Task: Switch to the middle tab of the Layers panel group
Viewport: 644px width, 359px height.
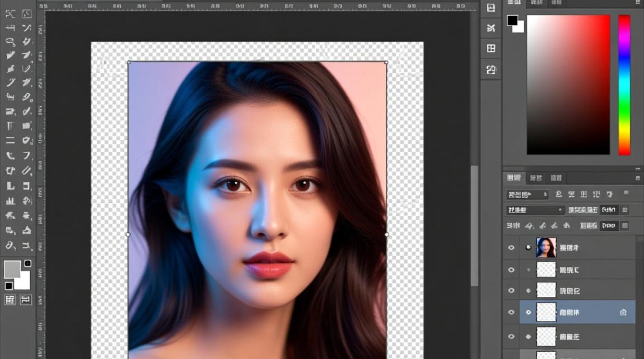Action: [x=536, y=178]
